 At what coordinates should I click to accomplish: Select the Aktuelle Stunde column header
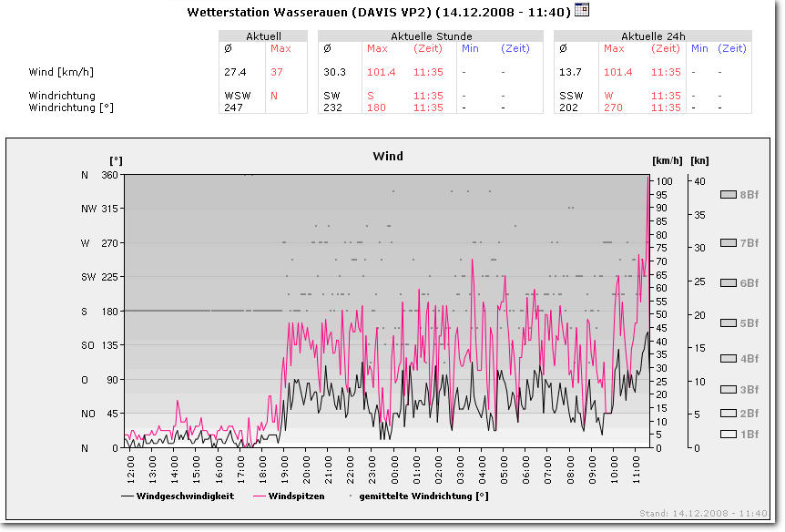tap(431, 36)
